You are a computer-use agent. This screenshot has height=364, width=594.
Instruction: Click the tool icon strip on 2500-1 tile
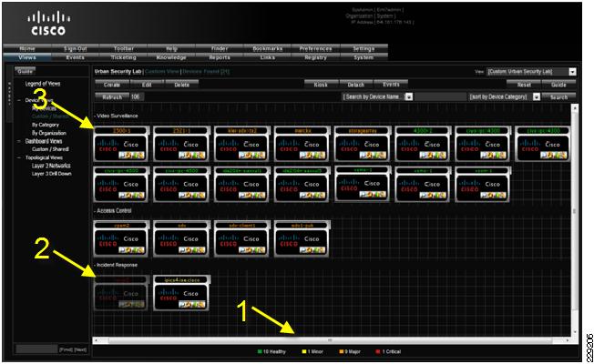coord(131,155)
